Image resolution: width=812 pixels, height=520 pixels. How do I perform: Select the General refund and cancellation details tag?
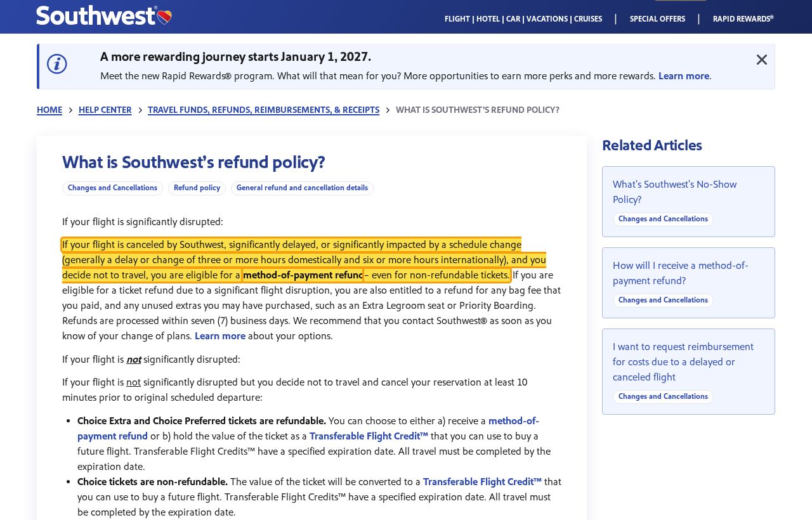click(x=302, y=188)
